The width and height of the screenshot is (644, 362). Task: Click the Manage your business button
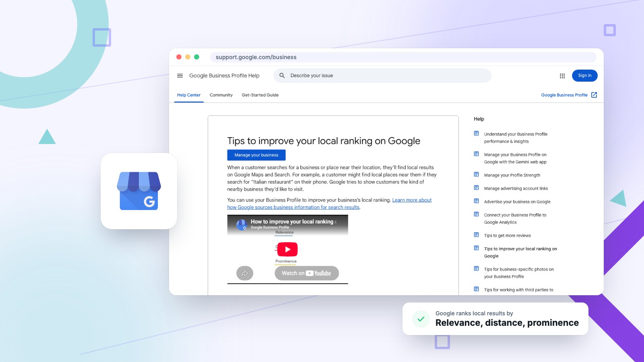point(256,155)
